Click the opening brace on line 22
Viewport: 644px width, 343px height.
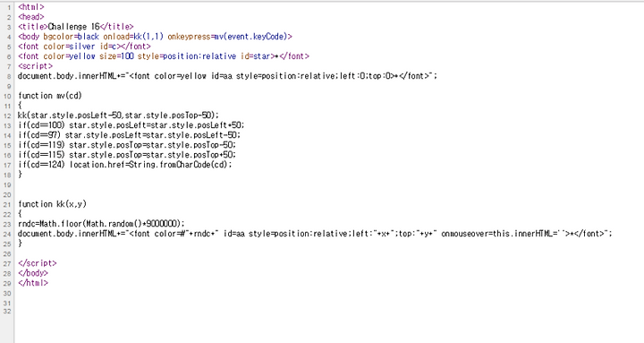tap(20, 214)
